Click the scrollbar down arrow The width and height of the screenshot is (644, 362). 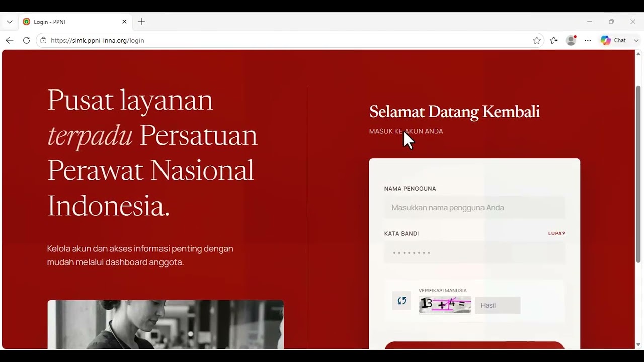638,344
